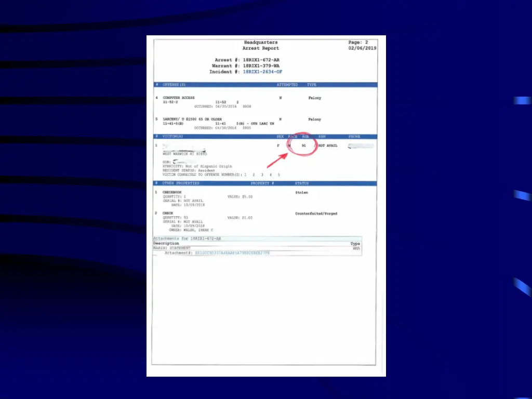Select the VICTIM(S) section header

click(173, 137)
